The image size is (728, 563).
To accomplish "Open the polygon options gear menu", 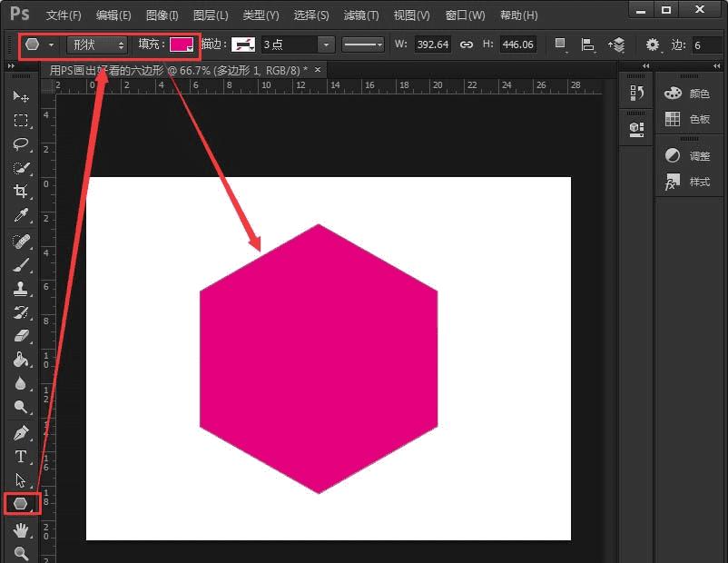I will pos(653,44).
